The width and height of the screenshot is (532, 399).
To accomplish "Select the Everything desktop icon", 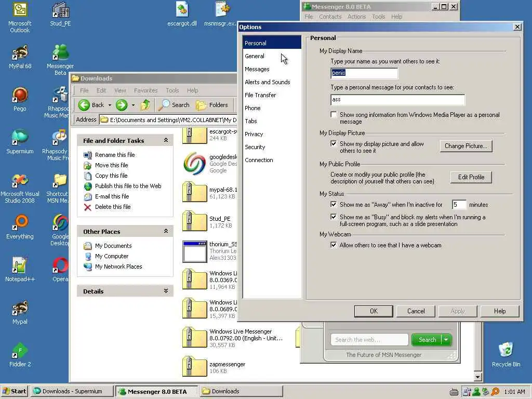I will pyautogui.click(x=20, y=227).
